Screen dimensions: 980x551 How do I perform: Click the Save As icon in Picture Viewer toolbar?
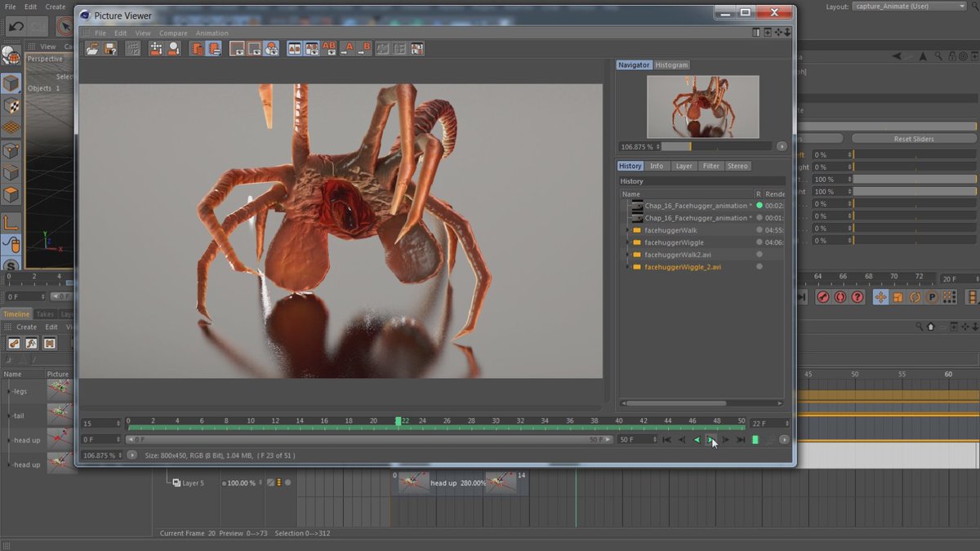(x=110, y=49)
